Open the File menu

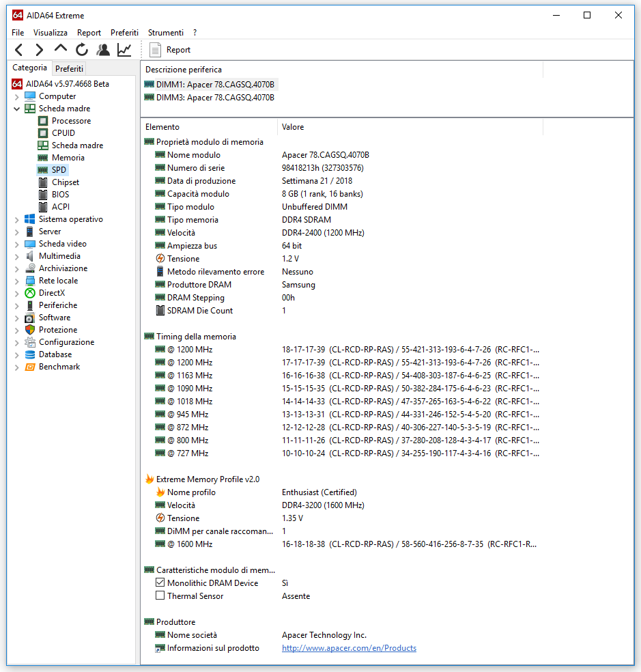tap(18, 33)
